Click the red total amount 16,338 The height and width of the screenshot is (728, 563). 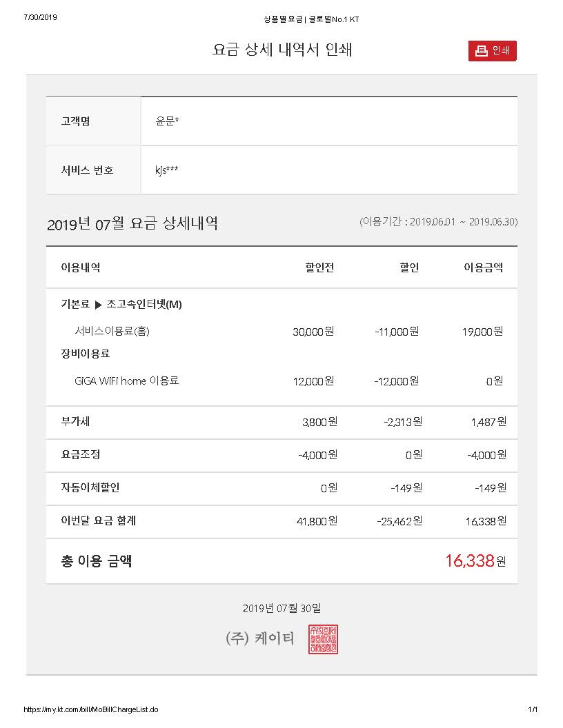(470, 561)
